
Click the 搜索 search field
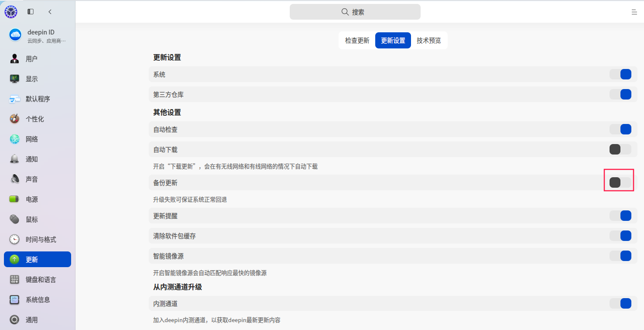click(355, 12)
